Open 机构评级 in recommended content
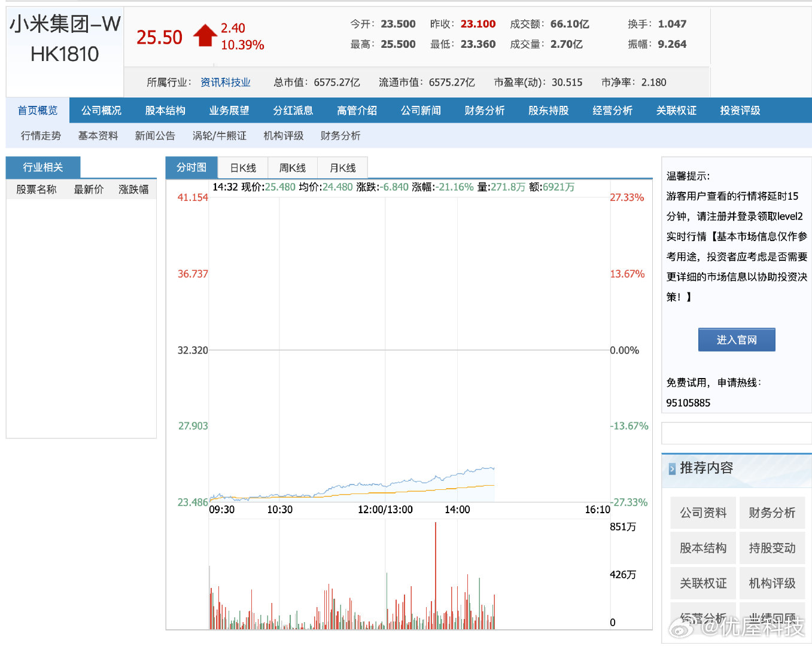 tap(772, 583)
